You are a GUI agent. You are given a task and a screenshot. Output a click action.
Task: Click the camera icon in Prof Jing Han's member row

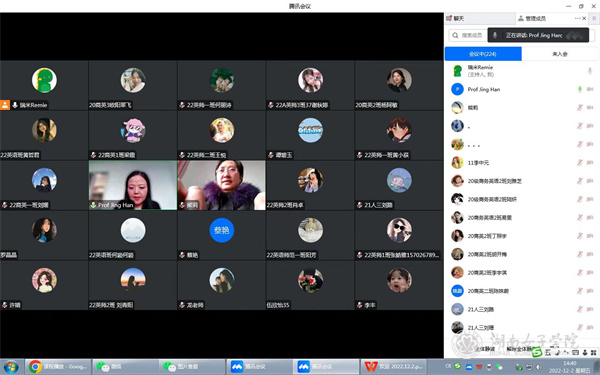coord(590,89)
